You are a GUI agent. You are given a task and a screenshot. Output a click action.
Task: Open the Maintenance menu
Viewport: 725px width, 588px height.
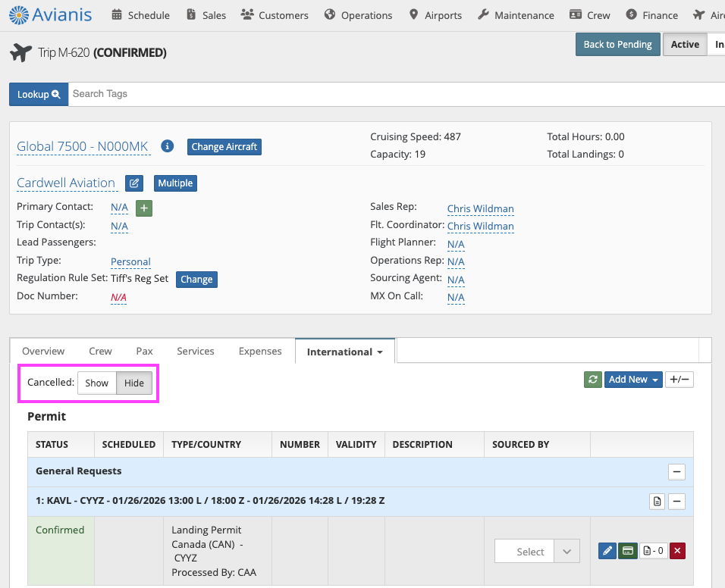pyautogui.click(x=516, y=15)
